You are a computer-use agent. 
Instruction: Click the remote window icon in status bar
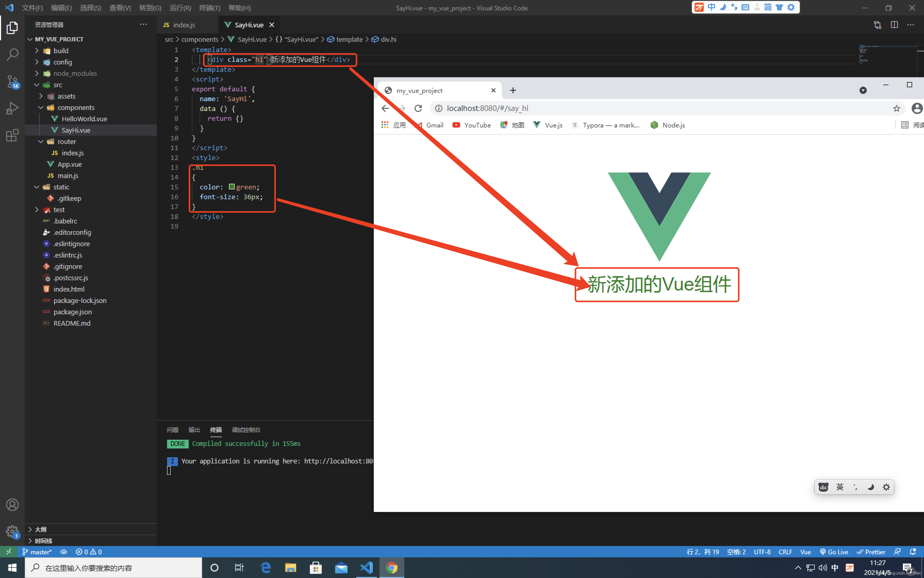coord(9,552)
